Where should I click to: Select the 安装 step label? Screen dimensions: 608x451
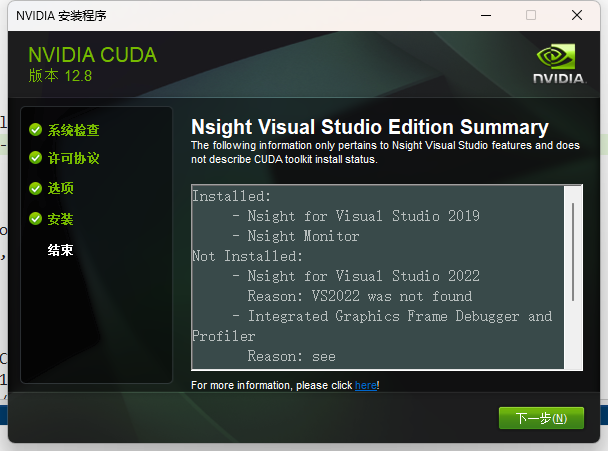click(x=60, y=219)
